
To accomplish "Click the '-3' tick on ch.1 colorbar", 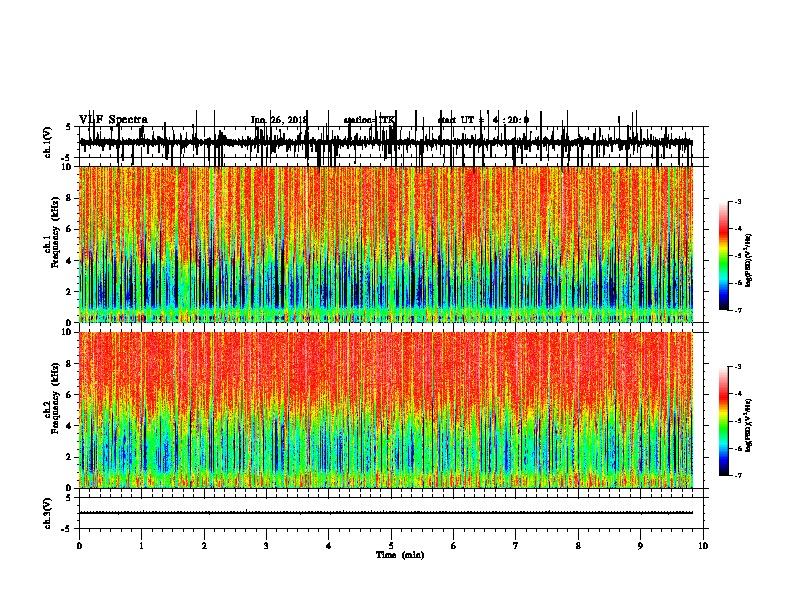I will 738,201.
